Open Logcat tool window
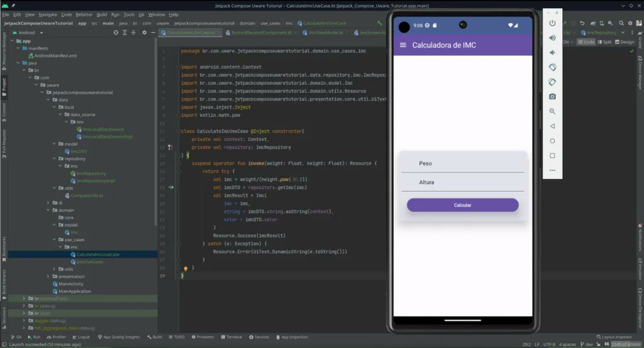Image resolution: width=644 pixels, height=348 pixels. (x=81, y=337)
